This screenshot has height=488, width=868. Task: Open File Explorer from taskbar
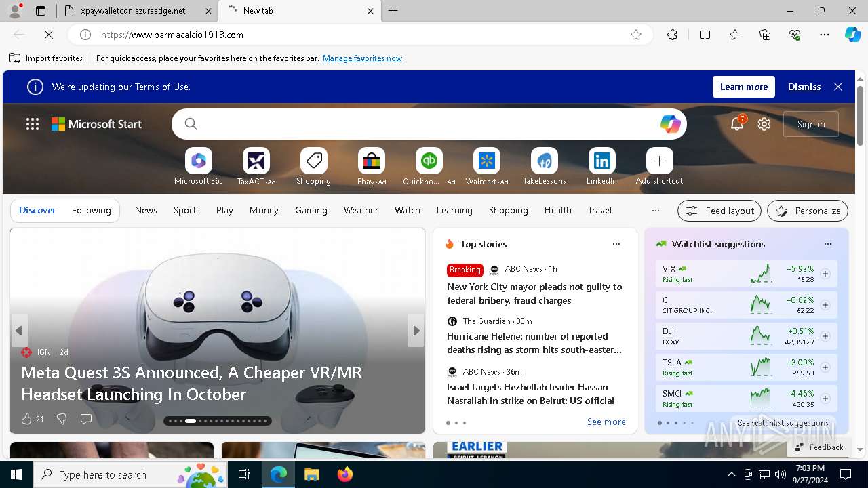(x=311, y=474)
